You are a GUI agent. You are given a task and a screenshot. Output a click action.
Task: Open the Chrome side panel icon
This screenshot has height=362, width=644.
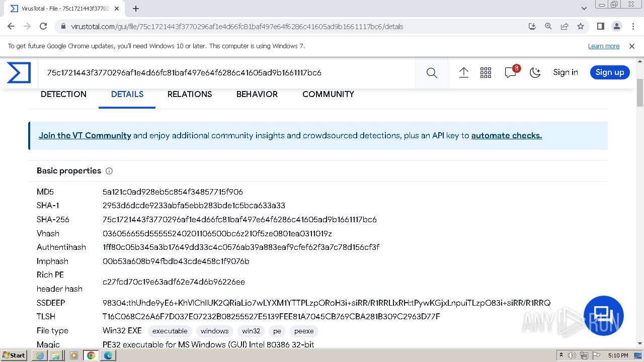pyautogui.click(x=600, y=27)
